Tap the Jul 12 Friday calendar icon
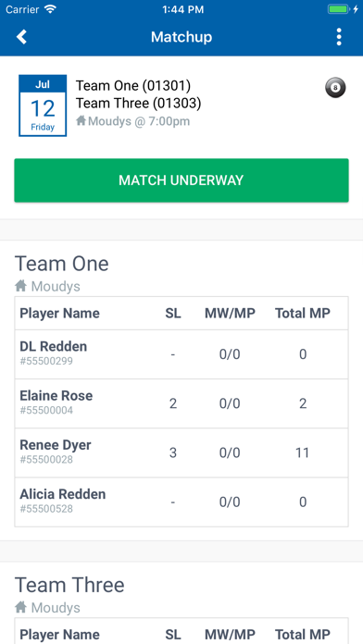This screenshot has height=644, width=363. click(x=43, y=105)
